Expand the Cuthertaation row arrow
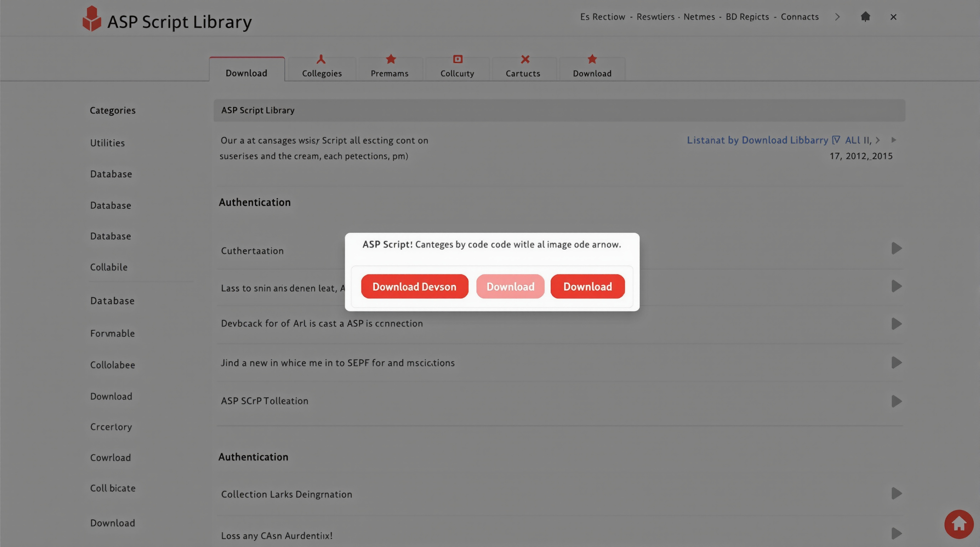The image size is (980, 547). 896,249
